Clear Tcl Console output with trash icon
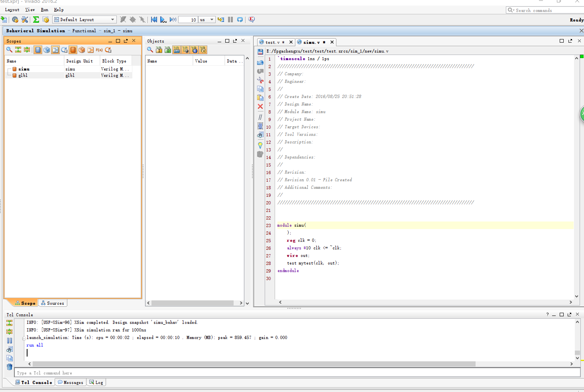This screenshot has height=392, width=584. 10,367
